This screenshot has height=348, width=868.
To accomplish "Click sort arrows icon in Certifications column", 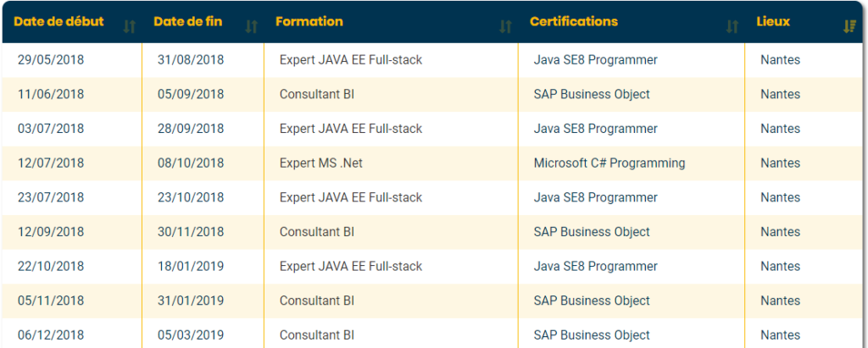I will point(732,26).
